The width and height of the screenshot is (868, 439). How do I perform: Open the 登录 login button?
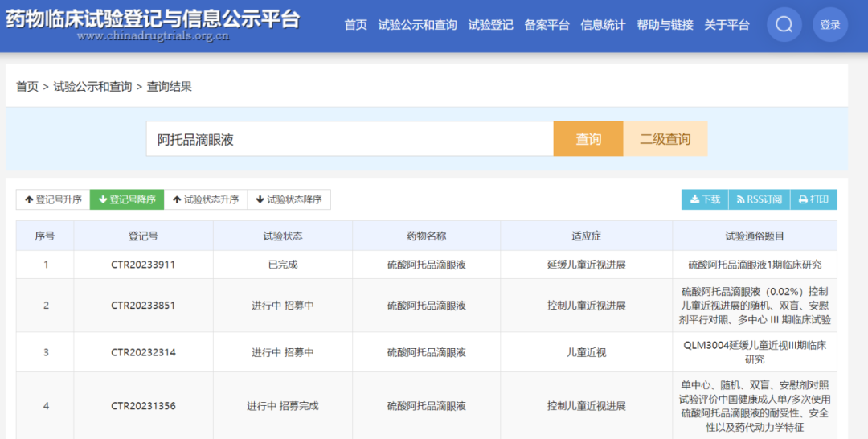click(x=829, y=24)
